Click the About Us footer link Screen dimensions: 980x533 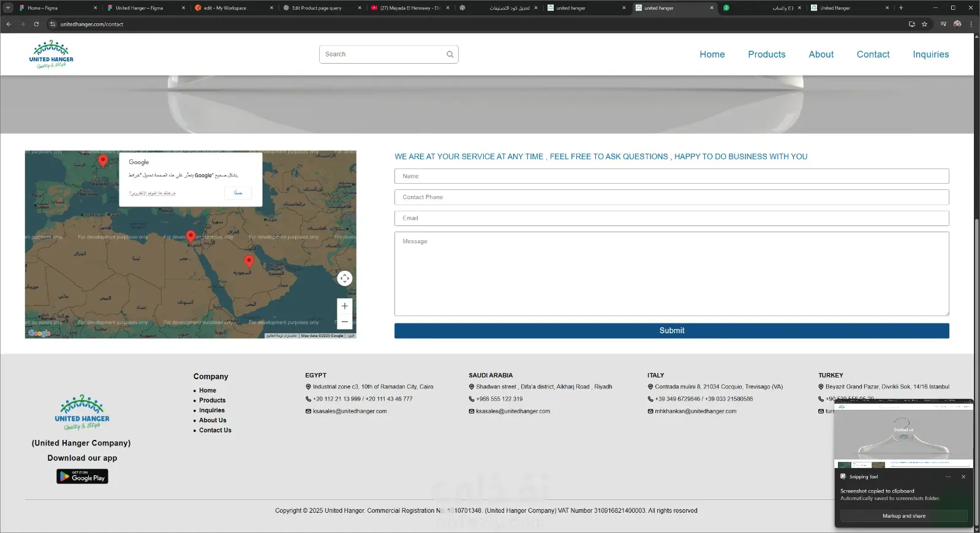click(213, 420)
